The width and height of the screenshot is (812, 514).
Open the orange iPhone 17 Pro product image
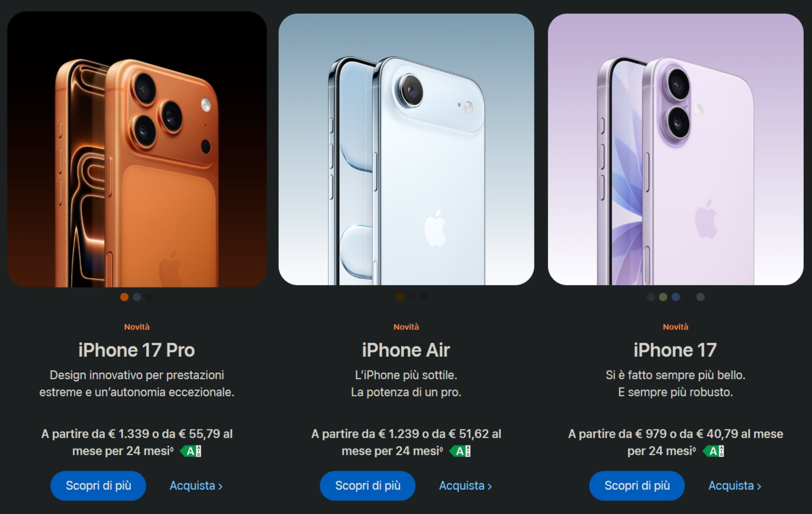click(x=137, y=149)
